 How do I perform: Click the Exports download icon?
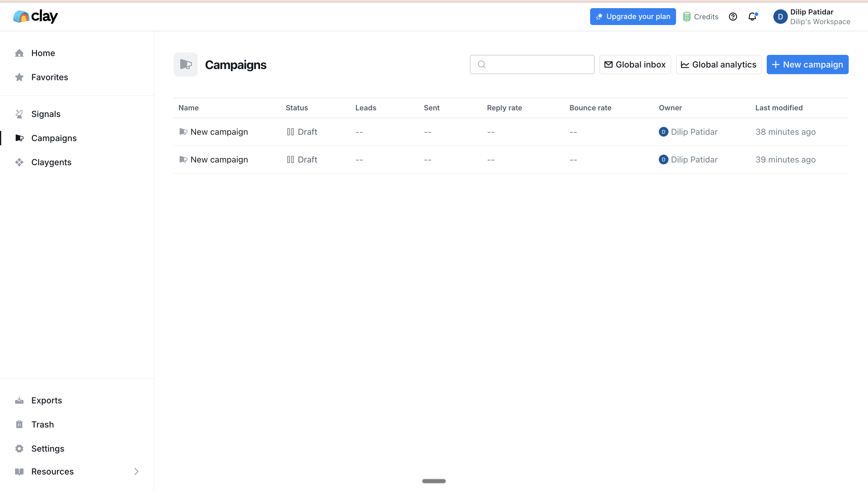(19, 400)
